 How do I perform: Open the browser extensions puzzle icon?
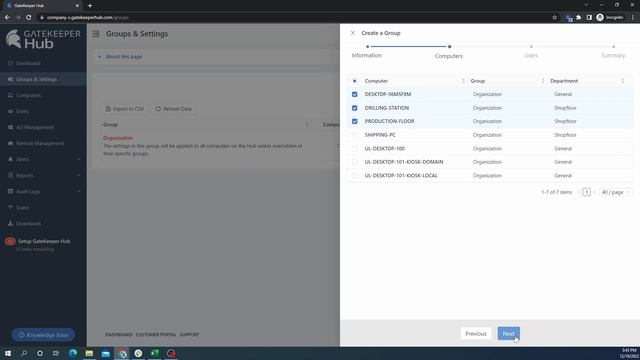[579, 18]
